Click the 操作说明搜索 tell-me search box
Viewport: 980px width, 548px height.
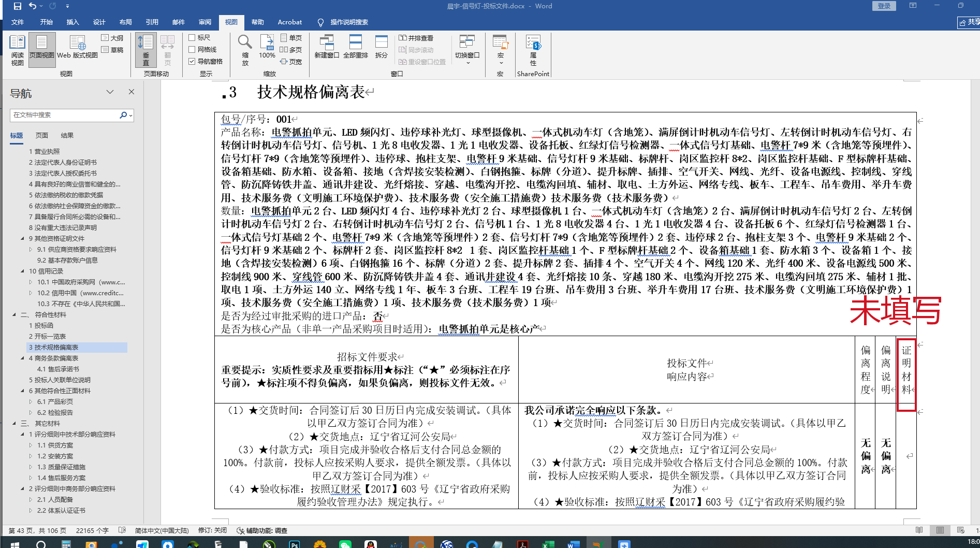point(343,22)
